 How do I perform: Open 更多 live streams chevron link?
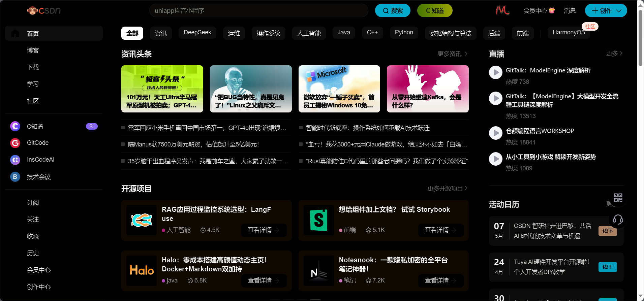[x=614, y=54]
